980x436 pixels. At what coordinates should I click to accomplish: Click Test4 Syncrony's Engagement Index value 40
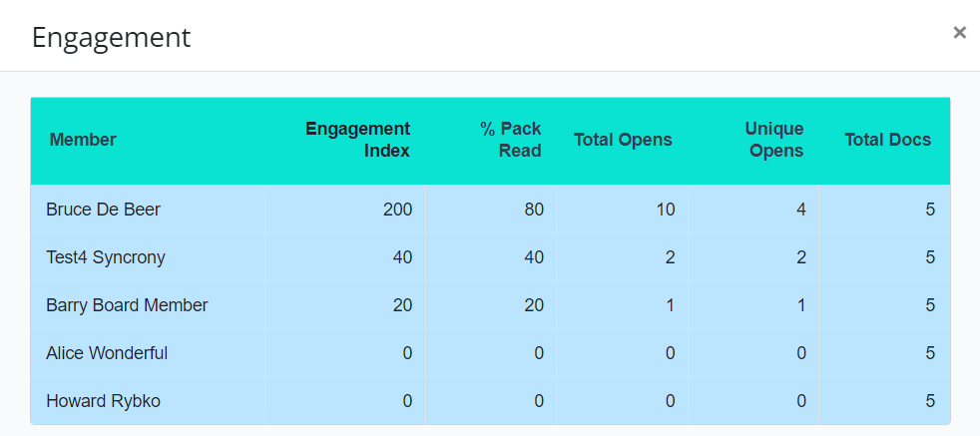click(x=402, y=257)
